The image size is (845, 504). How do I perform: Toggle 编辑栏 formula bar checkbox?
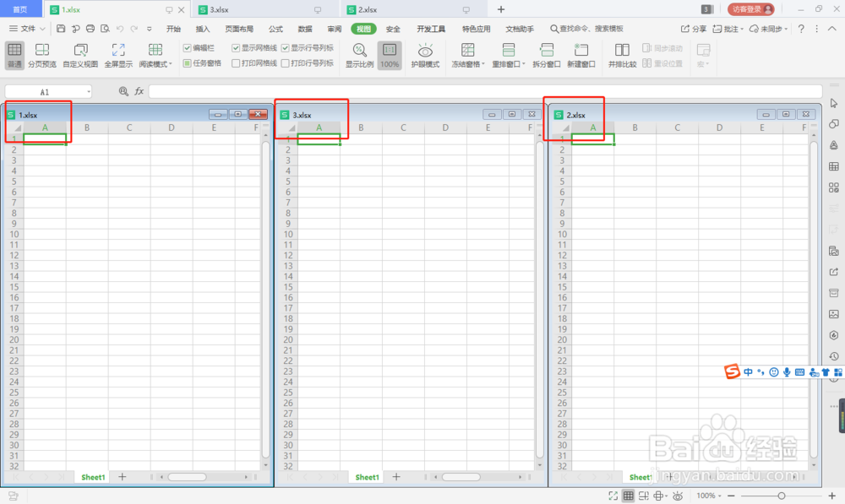199,48
